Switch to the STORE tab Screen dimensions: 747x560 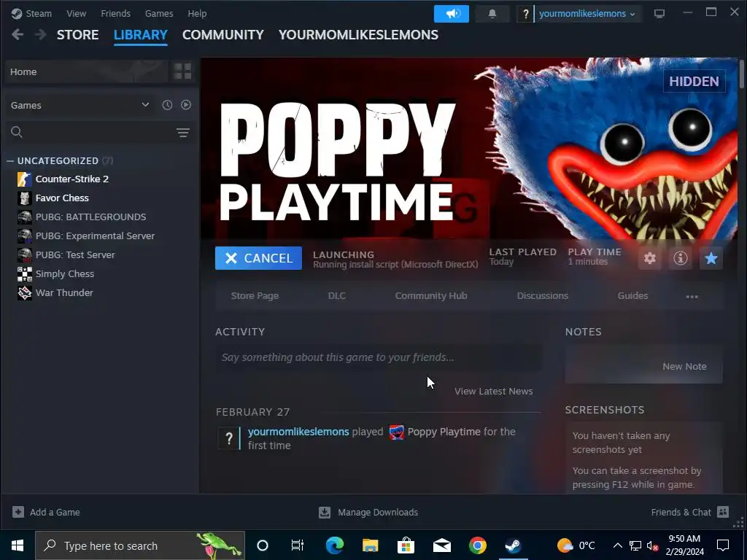coord(77,35)
